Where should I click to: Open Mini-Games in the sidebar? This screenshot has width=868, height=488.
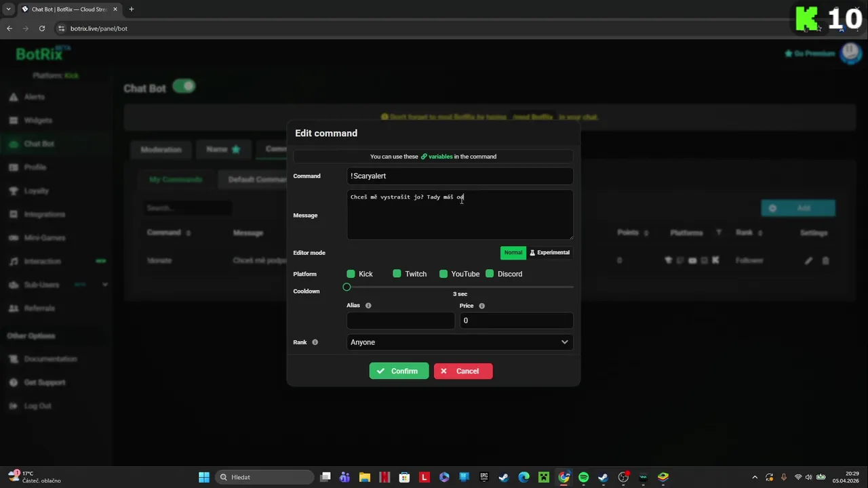click(44, 238)
